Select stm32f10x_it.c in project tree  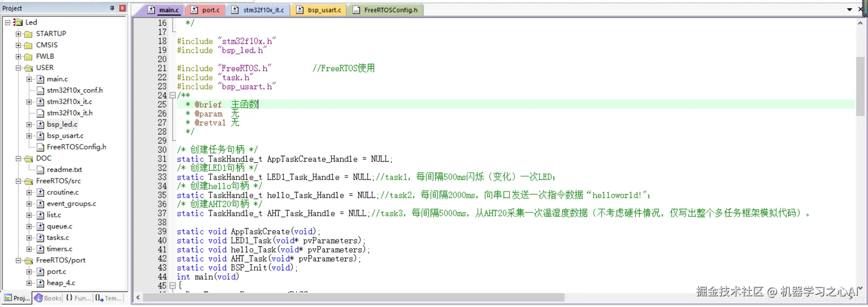coord(69,101)
